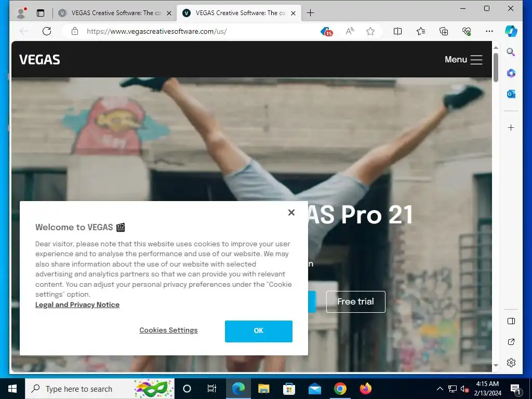Open the notification center icon

pyautogui.click(x=516, y=389)
